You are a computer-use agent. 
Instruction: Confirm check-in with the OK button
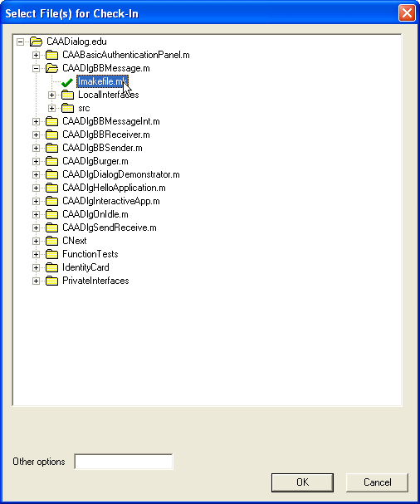click(x=302, y=482)
